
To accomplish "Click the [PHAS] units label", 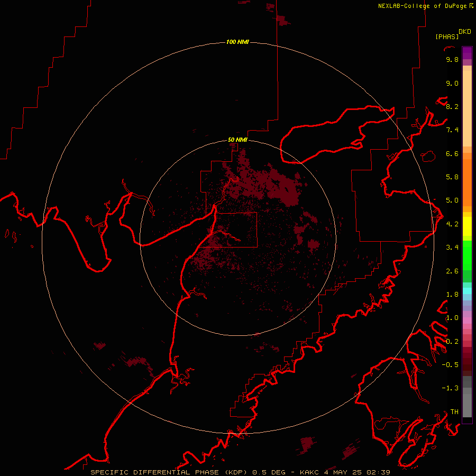I will [447, 36].
